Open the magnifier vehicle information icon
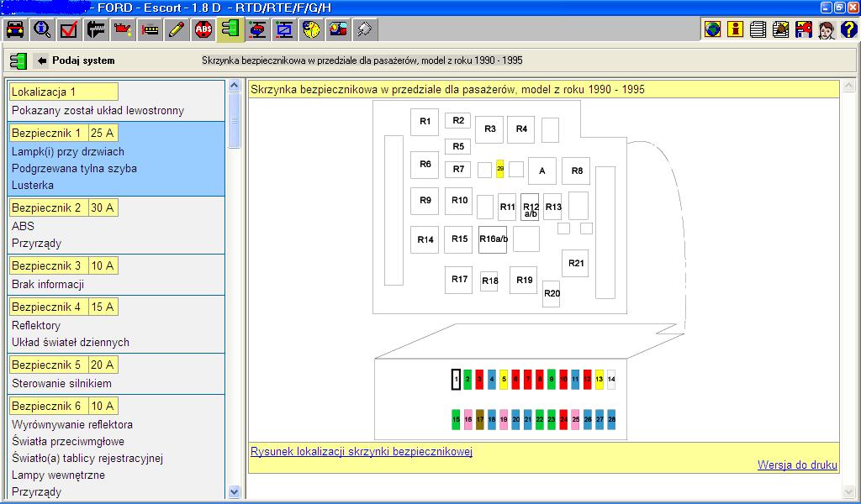This screenshot has height=504, width=861. click(42, 30)
